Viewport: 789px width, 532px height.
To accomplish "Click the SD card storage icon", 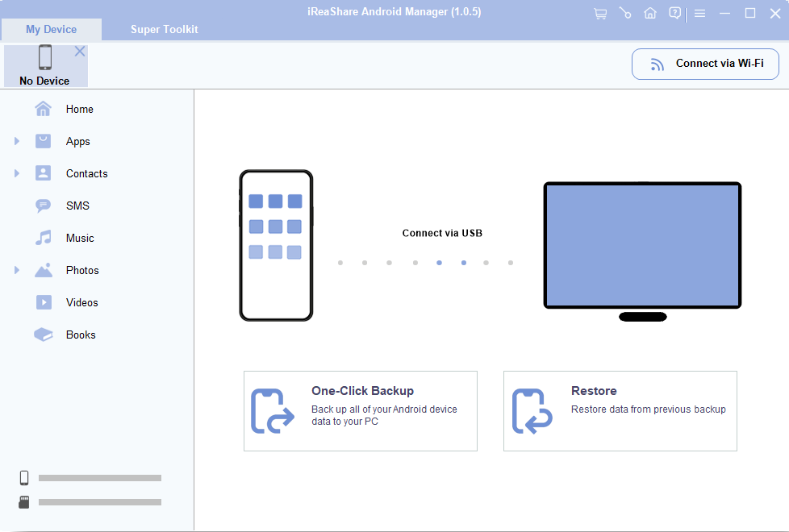I will [x=24, y=502].
